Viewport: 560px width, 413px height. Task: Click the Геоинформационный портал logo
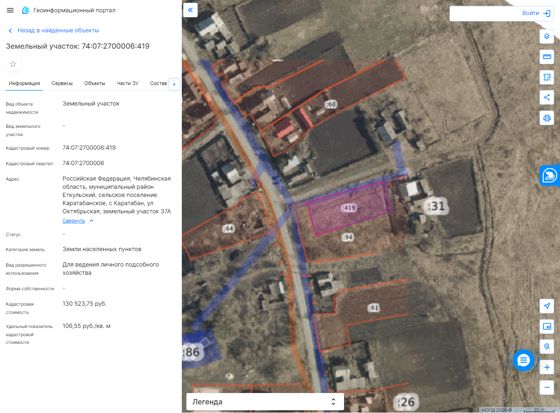pos(25,10)
